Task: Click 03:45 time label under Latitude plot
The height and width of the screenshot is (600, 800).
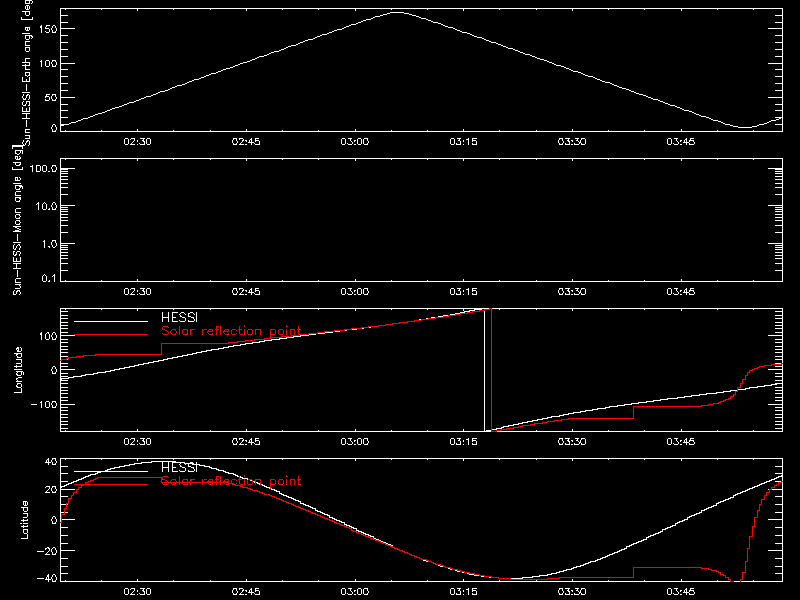Action: pyautogui.click(x=681, y=592)
